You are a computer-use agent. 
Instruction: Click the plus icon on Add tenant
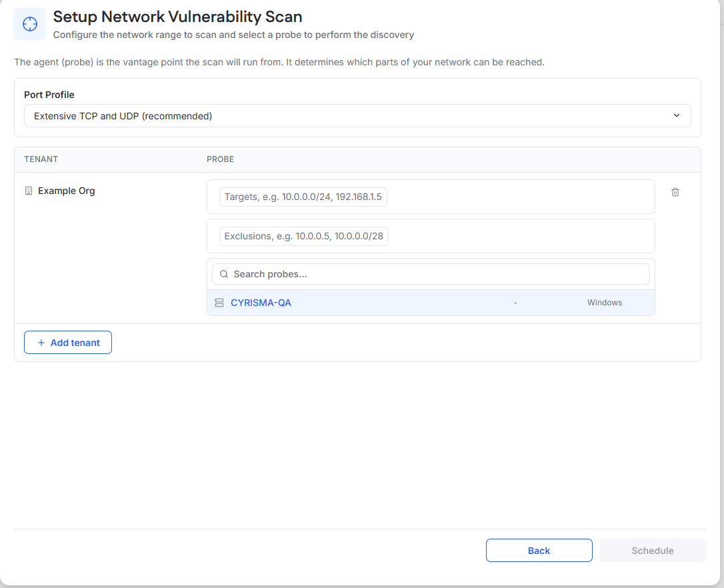[x=41, y=343]
